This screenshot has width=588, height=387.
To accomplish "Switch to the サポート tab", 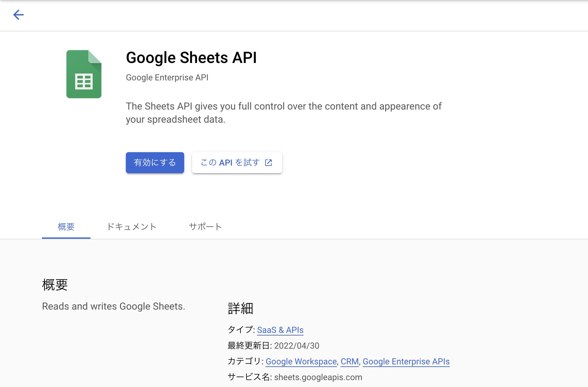I will tap(205, 226).
